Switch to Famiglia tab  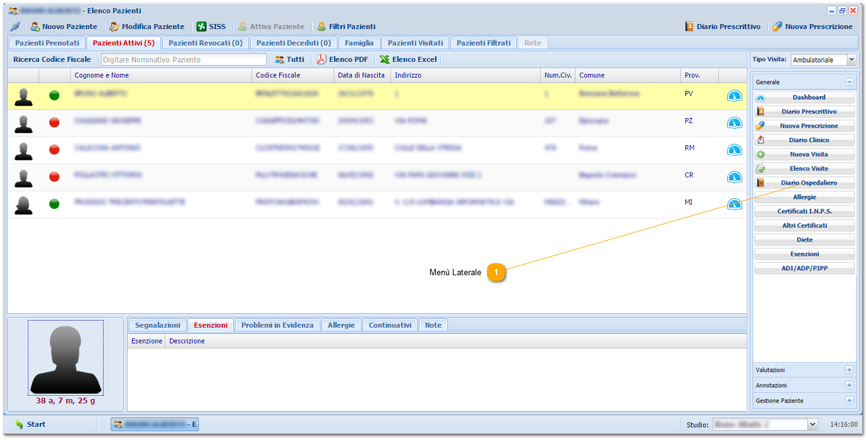(359, 43)
